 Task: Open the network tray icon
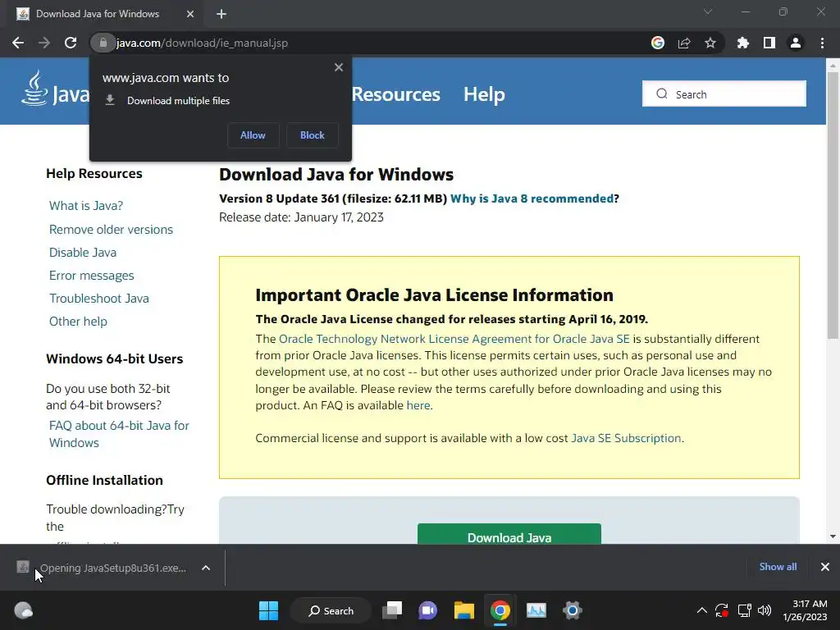point(744,610)
